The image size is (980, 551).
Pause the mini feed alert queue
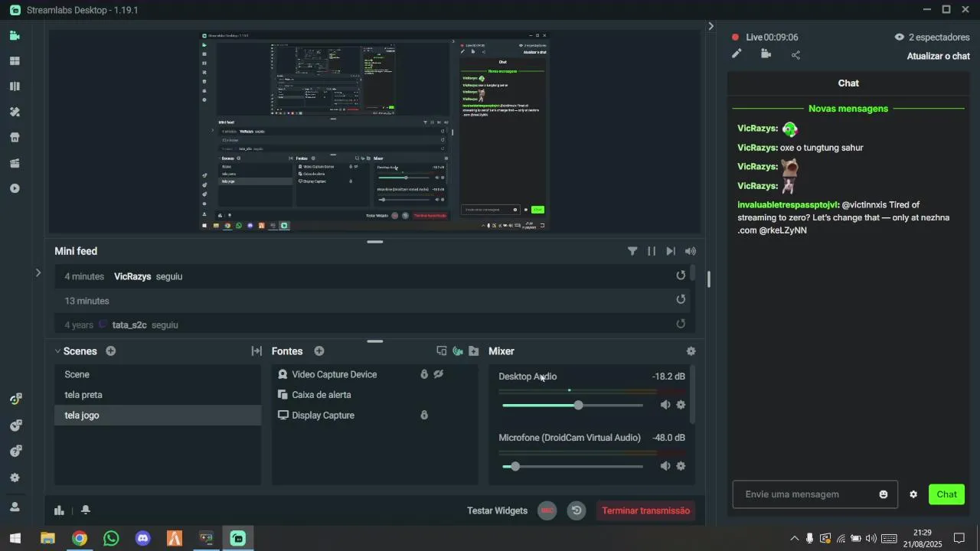point(652,251)
